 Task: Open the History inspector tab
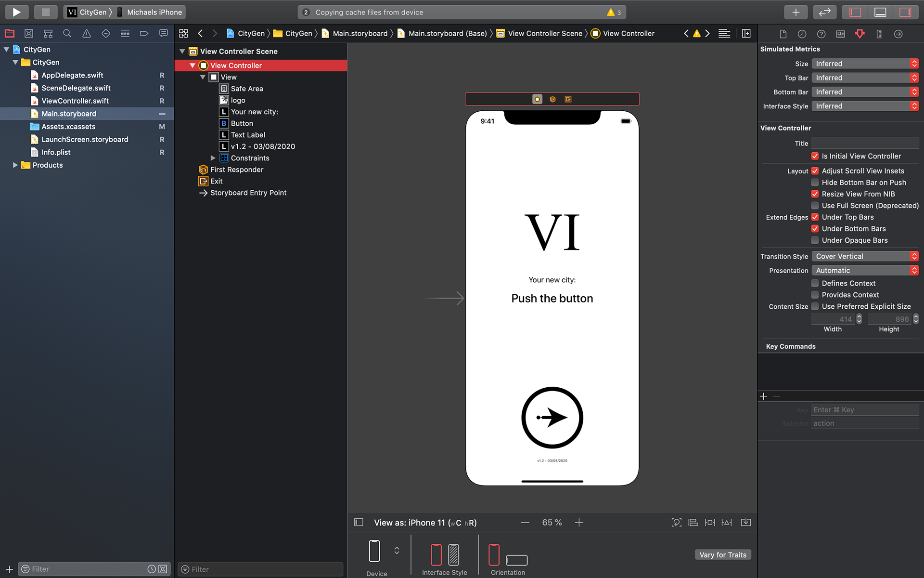[x=802, y=34]
